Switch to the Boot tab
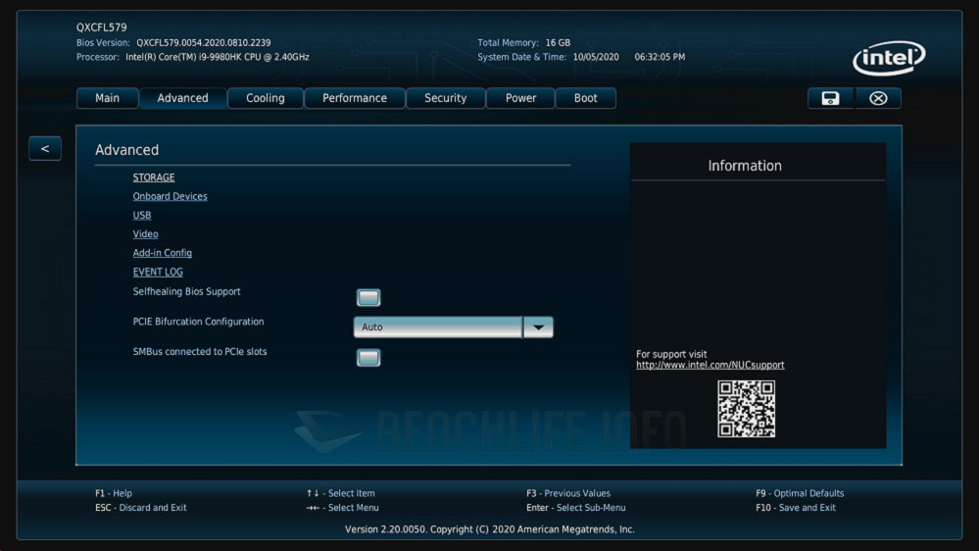980x551 pixels. pos(586,98)
